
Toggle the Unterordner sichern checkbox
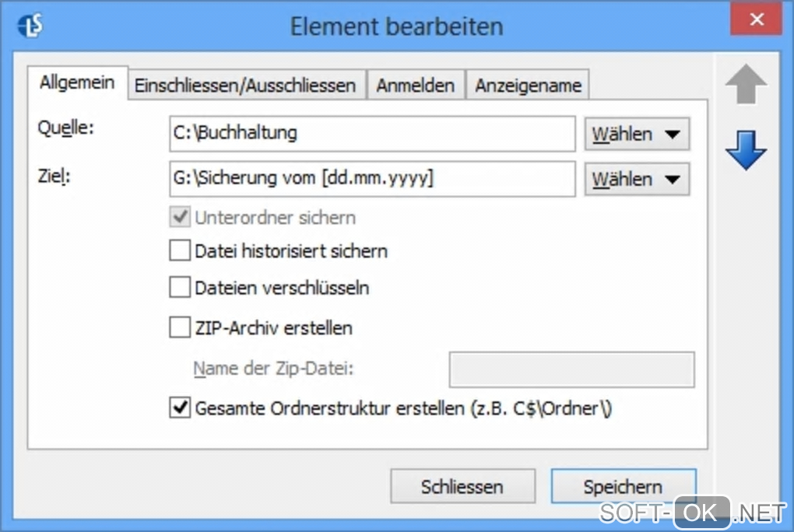[180, 217]
